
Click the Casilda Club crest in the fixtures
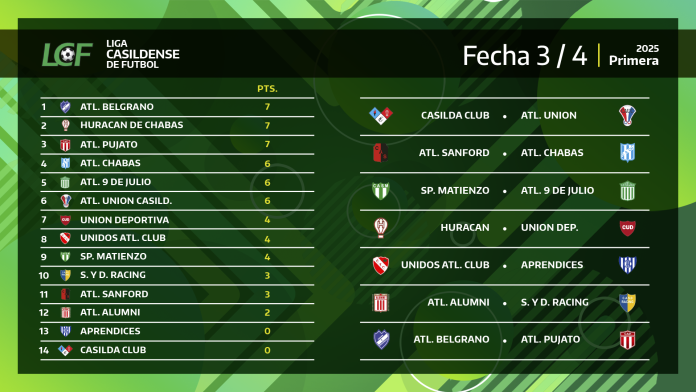pos(381,115)
